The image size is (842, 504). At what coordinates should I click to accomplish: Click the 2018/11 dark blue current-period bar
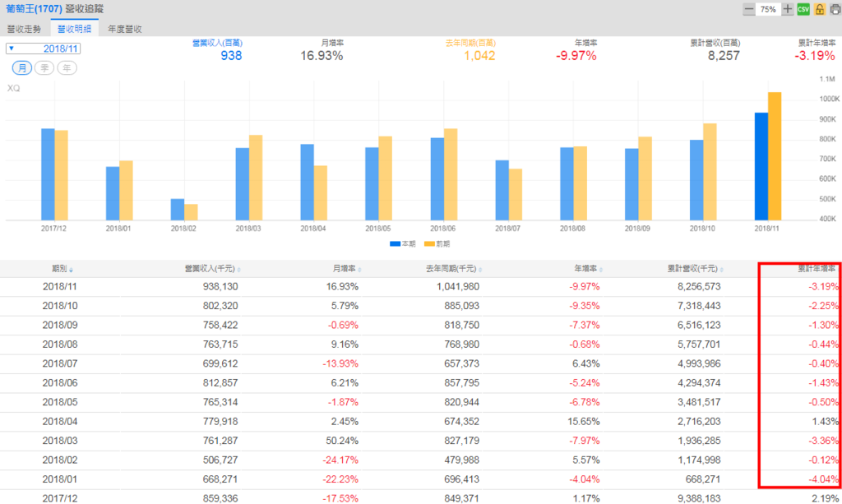(x=761, y=166)
